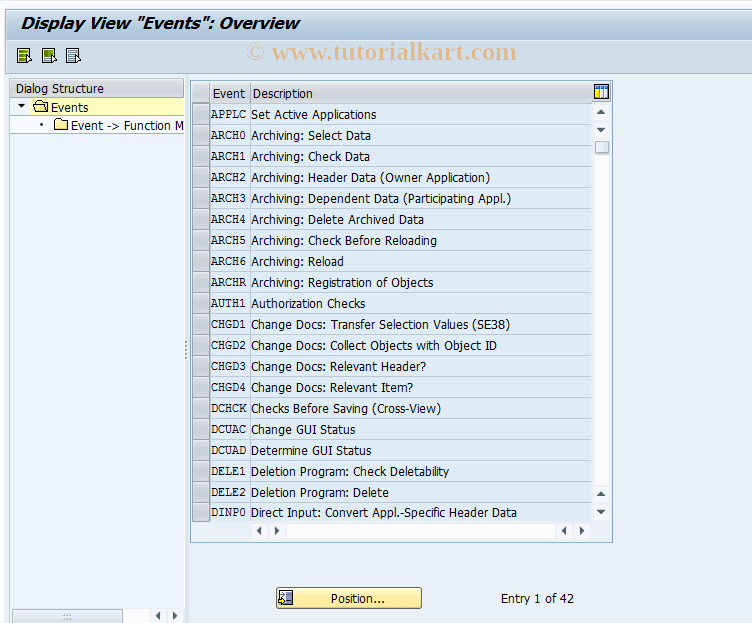
Task: Click the table's top scroll-up arrow
Action: (x=601, y=112)
